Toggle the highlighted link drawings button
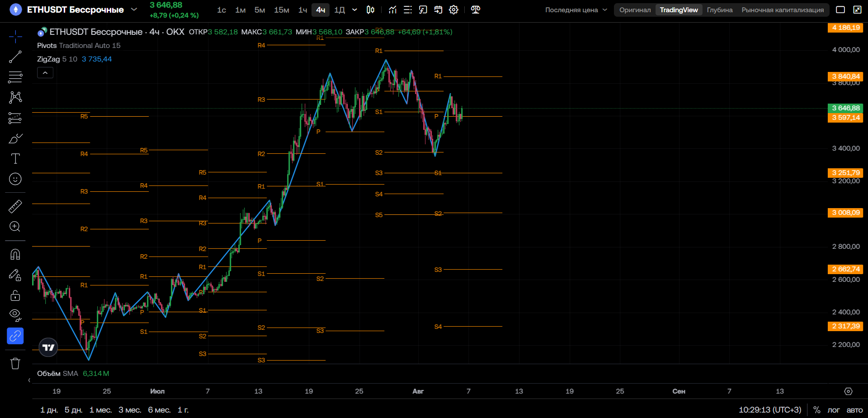Viewport: 868px width, 418px height. point(15,336)
